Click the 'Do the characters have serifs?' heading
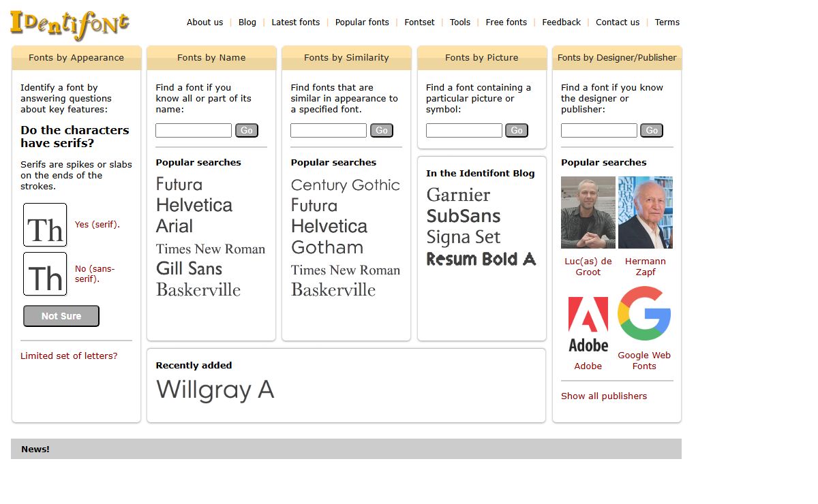The image size is (818, 504). [75, 136]
